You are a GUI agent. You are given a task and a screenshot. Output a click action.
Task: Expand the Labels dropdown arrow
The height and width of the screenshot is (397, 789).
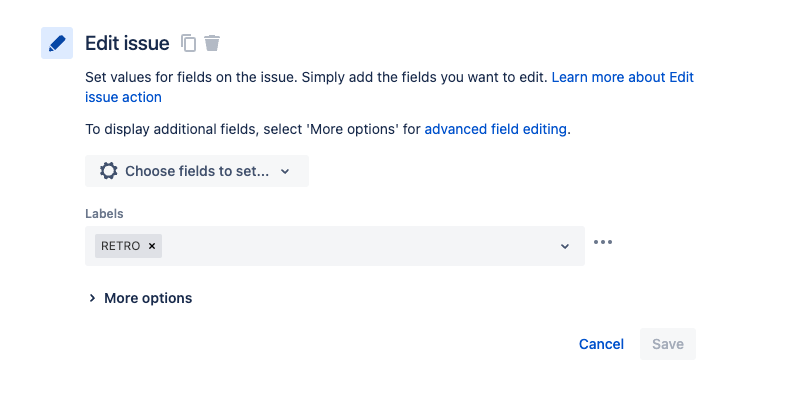pyautogui.click(x=565, y=246)
